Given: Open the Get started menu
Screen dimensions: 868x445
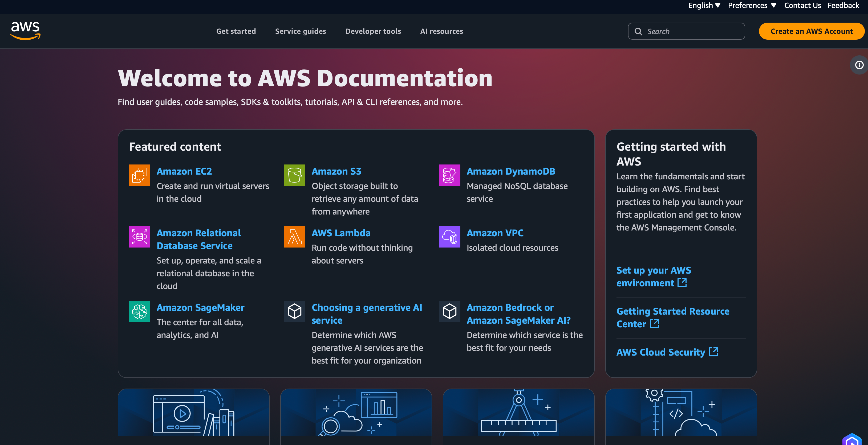Looking at the screenshot, I should [x=236, y=31].
